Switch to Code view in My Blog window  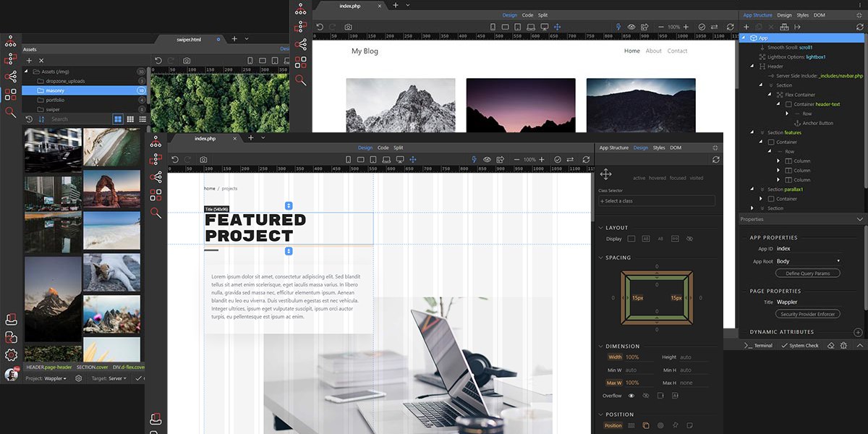(x=527, y=15)
